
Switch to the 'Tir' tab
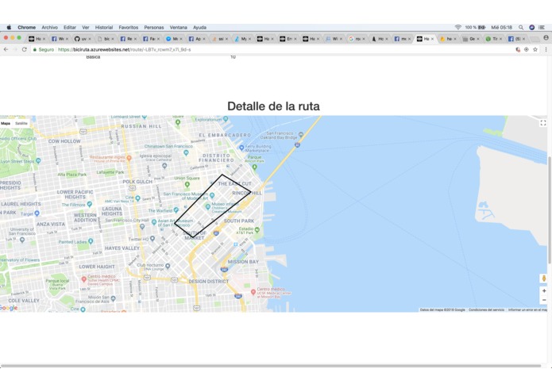[x=492, y=39]
